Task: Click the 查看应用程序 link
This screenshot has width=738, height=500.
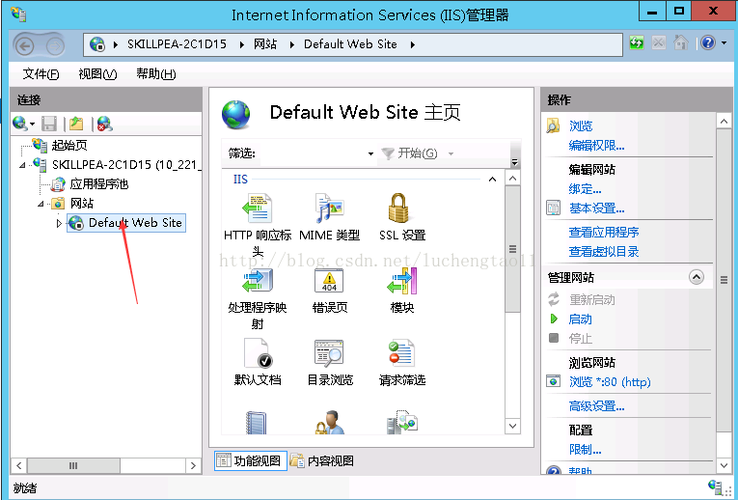Action: coord(603,232)
